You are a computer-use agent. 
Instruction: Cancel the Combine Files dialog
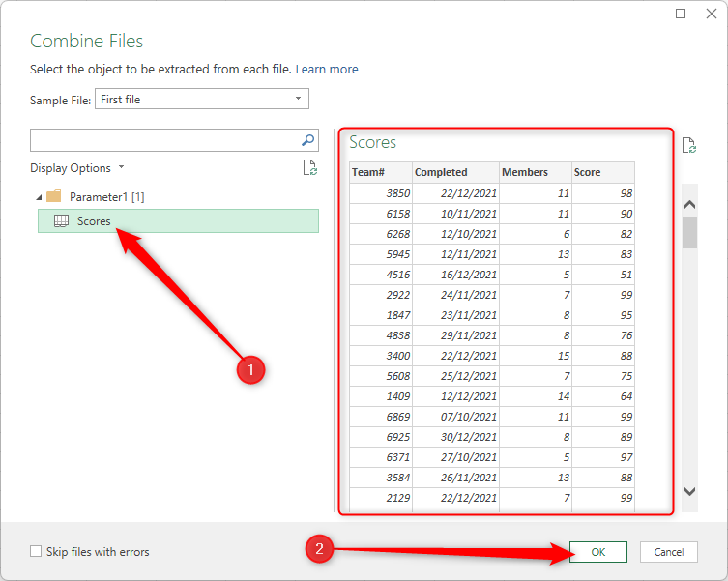(668, 552)
